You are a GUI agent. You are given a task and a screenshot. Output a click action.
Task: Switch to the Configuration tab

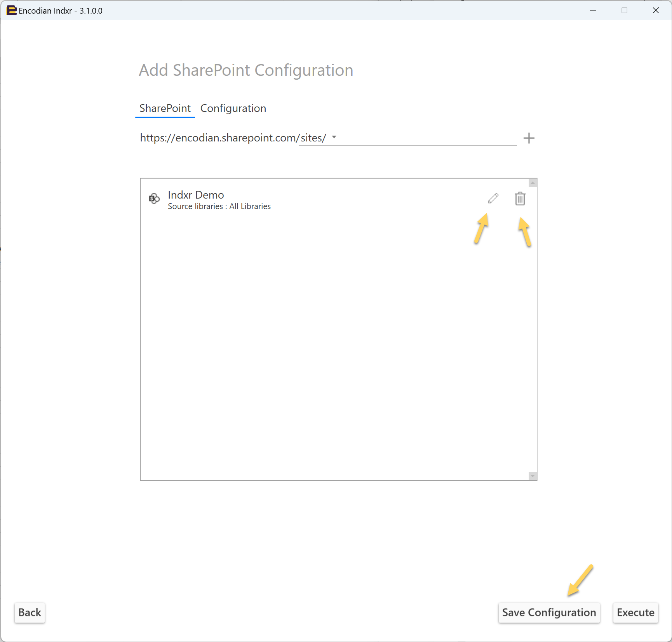click(233, 108)
